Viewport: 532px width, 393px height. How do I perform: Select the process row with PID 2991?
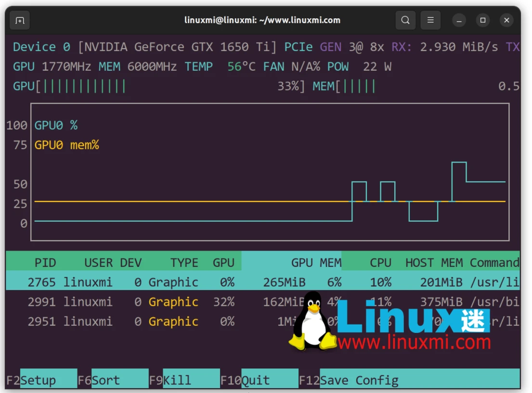pyautogui.click(x=193, y=302)
